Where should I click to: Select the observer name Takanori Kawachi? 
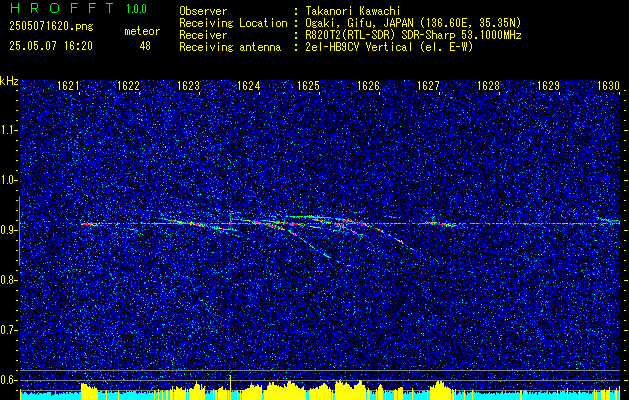click(x=353, y=11)
